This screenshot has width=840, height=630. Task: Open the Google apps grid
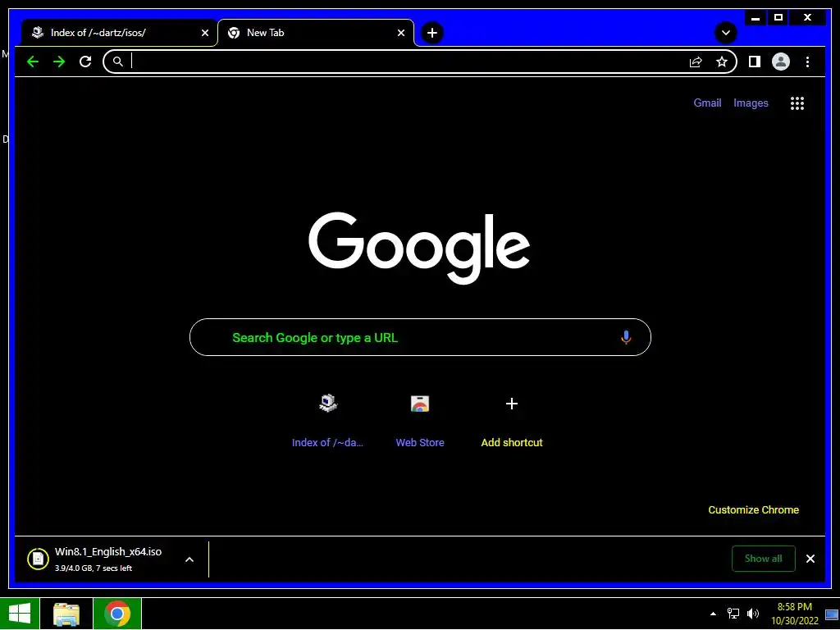797,103
